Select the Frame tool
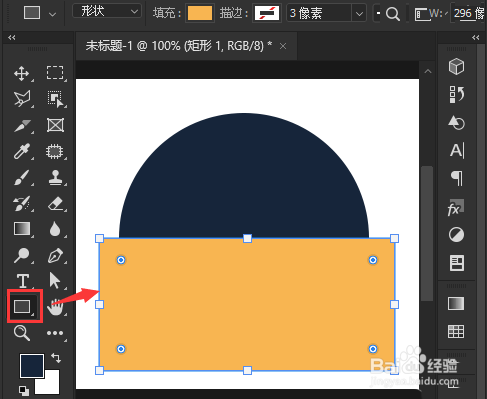Image resolution: width=487 pixels, height=399 pixels. pyautogui.click(x=55, y=126)
